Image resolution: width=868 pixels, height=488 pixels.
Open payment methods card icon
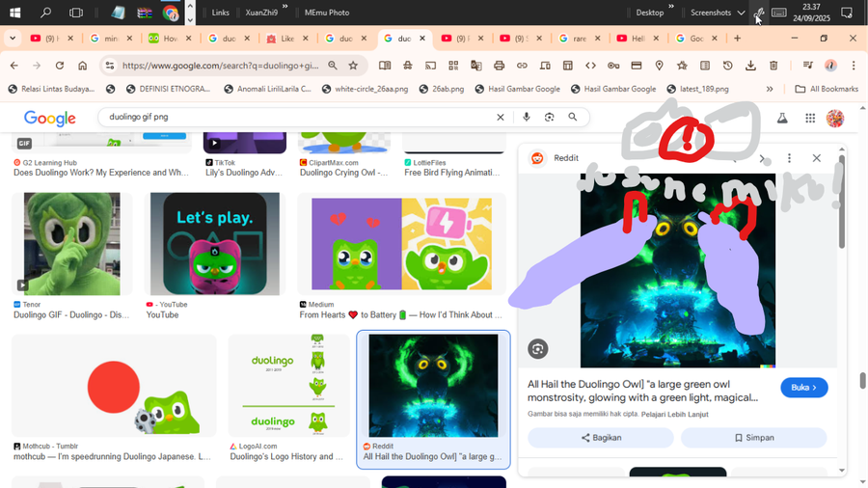pos(637,66)
